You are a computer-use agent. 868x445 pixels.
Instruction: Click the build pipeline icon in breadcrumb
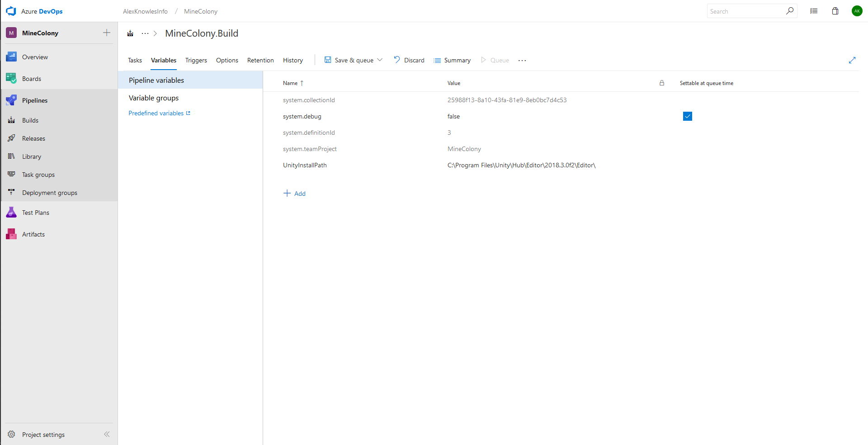click(x=130, y=33)
